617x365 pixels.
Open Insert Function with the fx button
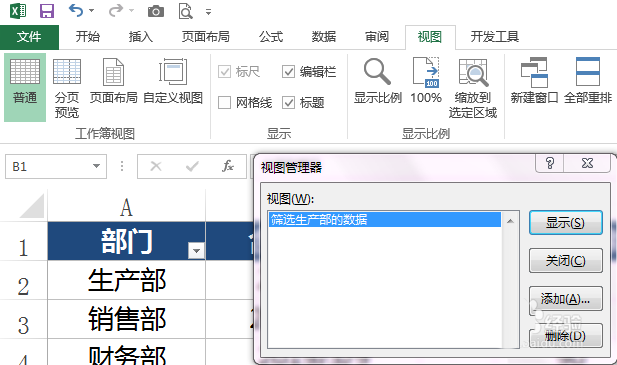point(228,166)
